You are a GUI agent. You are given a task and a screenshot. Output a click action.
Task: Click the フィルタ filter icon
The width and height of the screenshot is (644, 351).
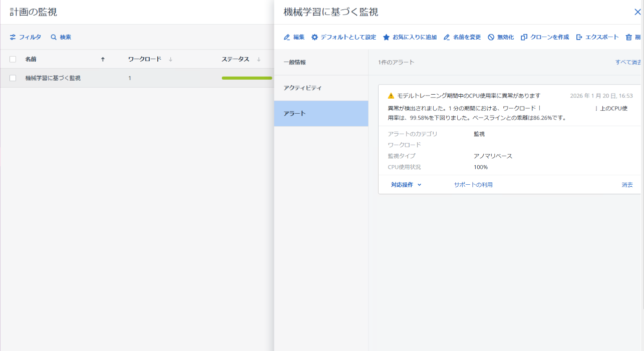[x=13, y=37]
